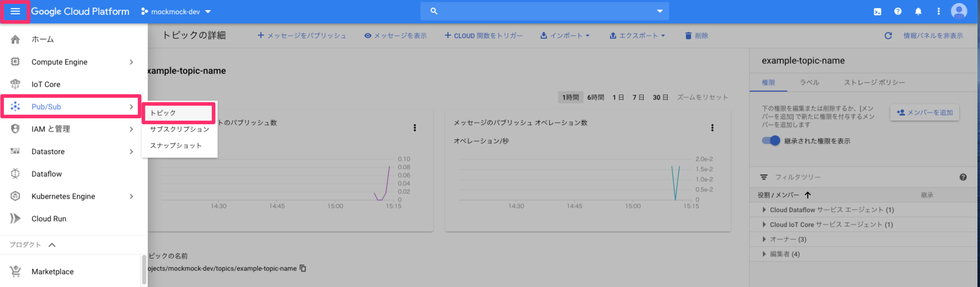Click the Home icon in sidebar
Viewport: 980px width, 287px height.
coord(15,39)
